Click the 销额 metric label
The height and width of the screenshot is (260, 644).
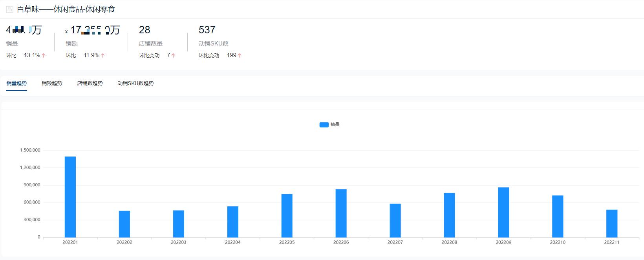pyautogui.click(x=71, y=44)
